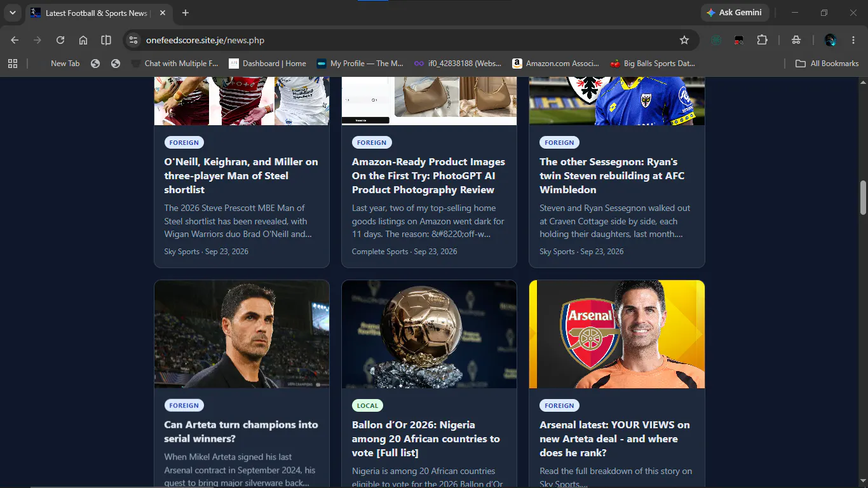The width and height of the screenshot is (868, 488).
Task: Click FOREIGN tag on Sessegnon card
Action: [559, 142]
